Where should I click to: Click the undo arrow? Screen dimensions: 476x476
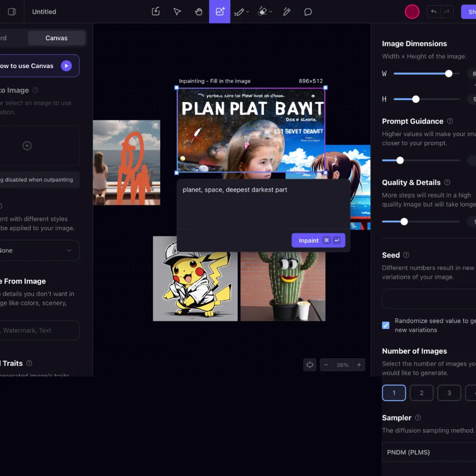pos(433,12)
